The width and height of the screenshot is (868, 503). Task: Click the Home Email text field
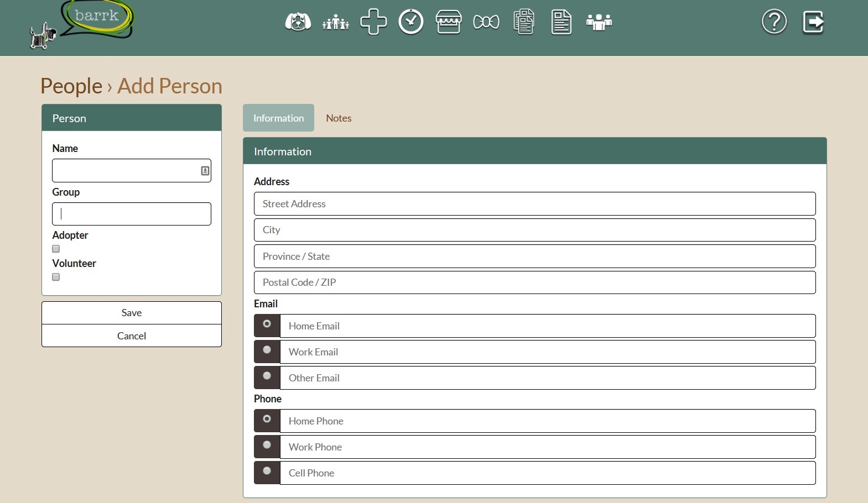(x=548, y=326)
